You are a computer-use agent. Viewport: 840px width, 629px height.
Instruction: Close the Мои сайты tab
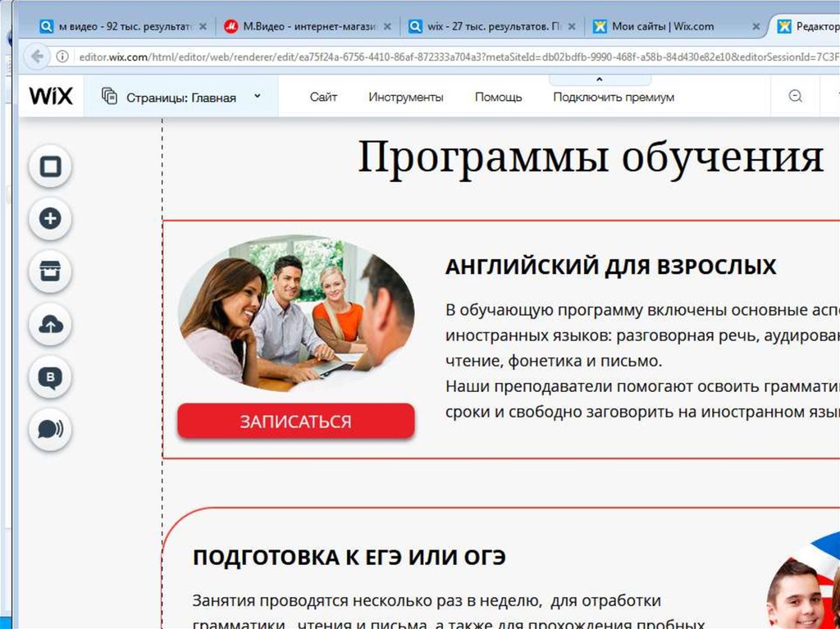click(x=756, y=26)
